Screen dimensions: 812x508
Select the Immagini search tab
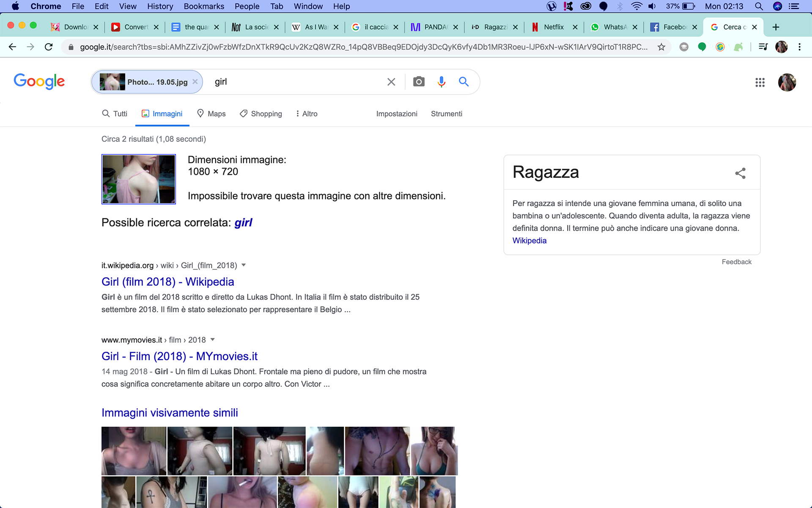[162, 113]
